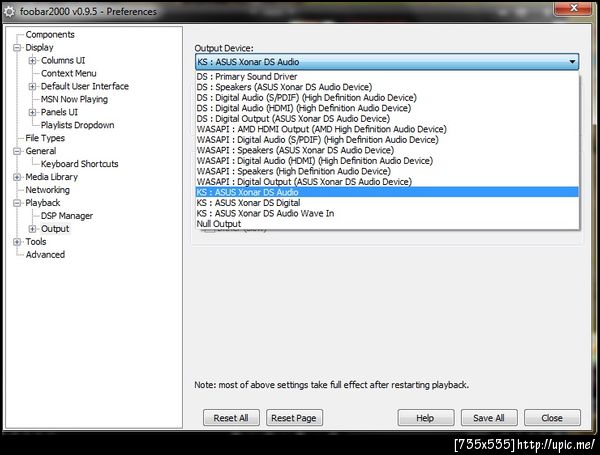Viewport: 600px width, 455px height.
Task: Choose DS : Digital Audio (HDMI) output
Action: tap(387, 108)
